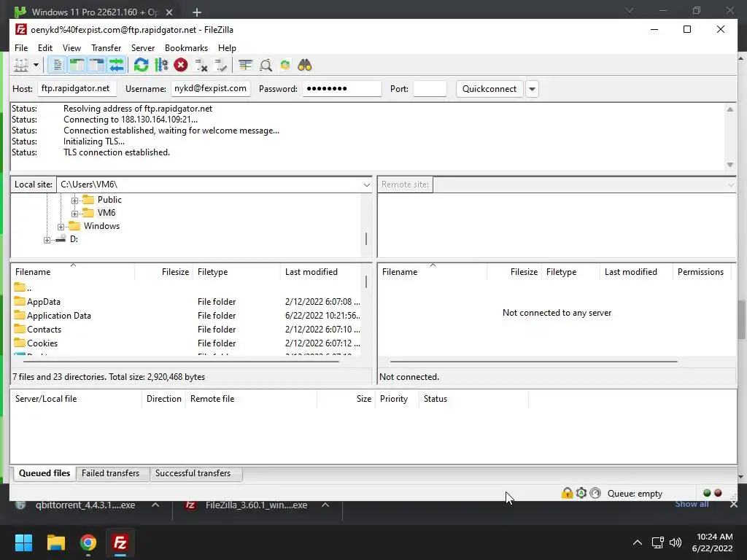747x560 pixels.
Task: Toggle transfer queue display
Action: [116, 65]
